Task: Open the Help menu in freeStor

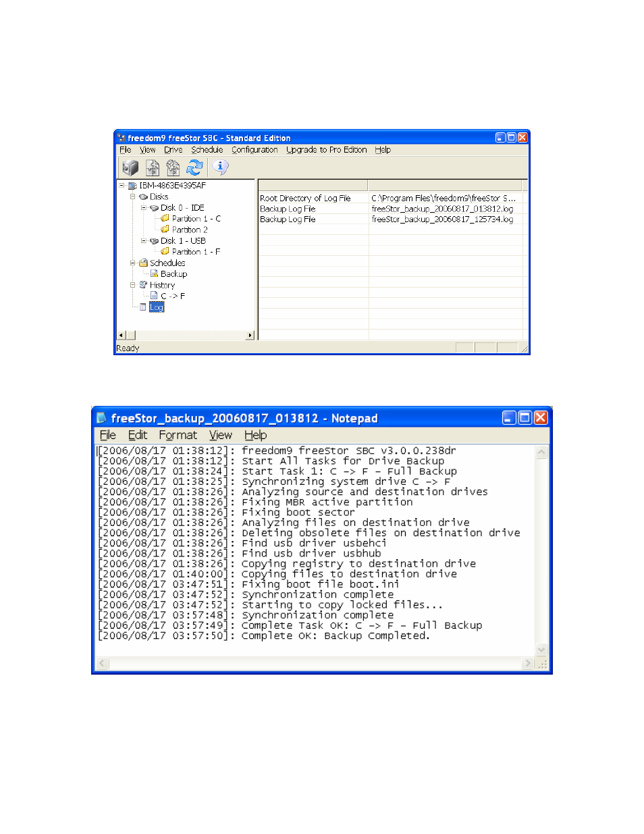Action: coord(383,150)
